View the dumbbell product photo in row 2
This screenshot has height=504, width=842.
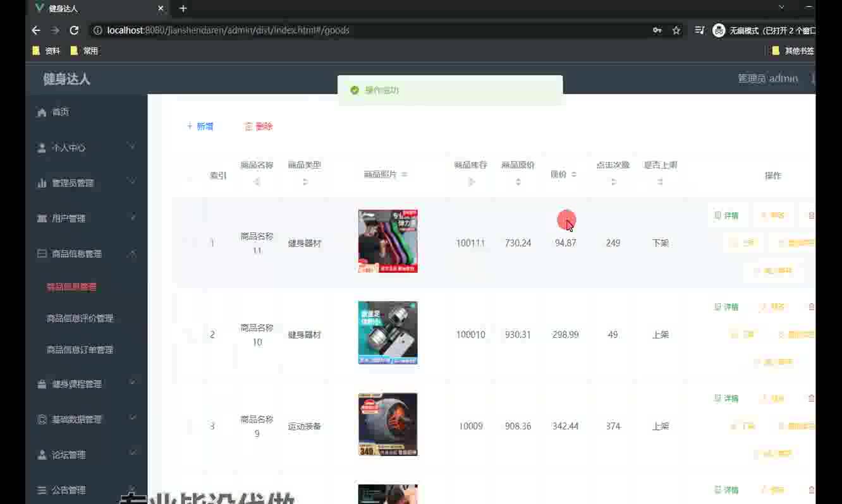coord(387,333)
